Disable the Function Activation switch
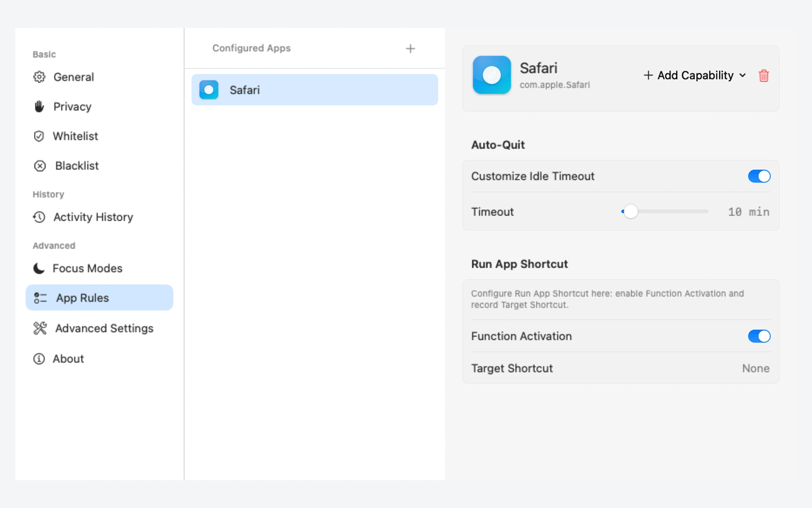Viewport: 812px width, 508px height. click(x=759, y=336)
